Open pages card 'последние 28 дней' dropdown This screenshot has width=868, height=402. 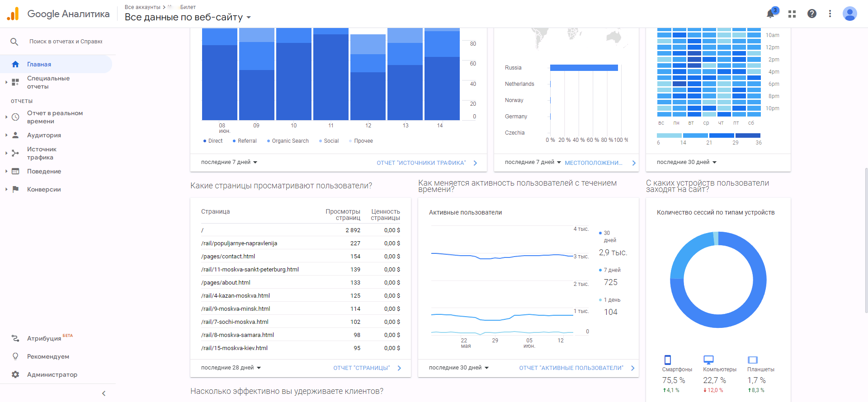pos(231,368)
